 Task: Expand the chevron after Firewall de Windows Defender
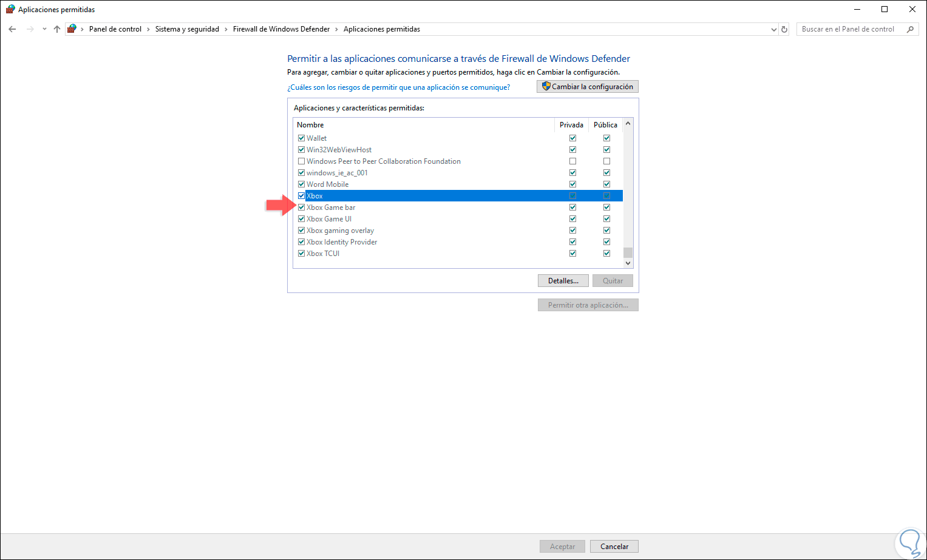336,29
